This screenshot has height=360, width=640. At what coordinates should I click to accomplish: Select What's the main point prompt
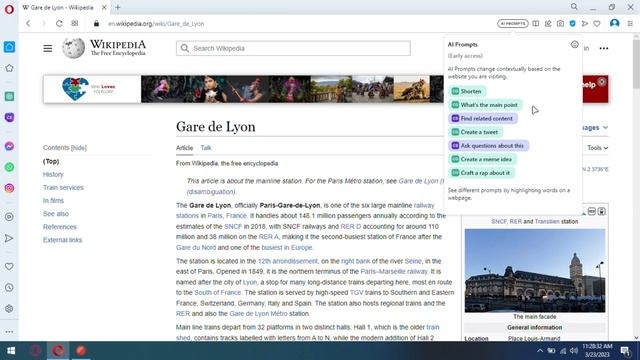(485, 105)
